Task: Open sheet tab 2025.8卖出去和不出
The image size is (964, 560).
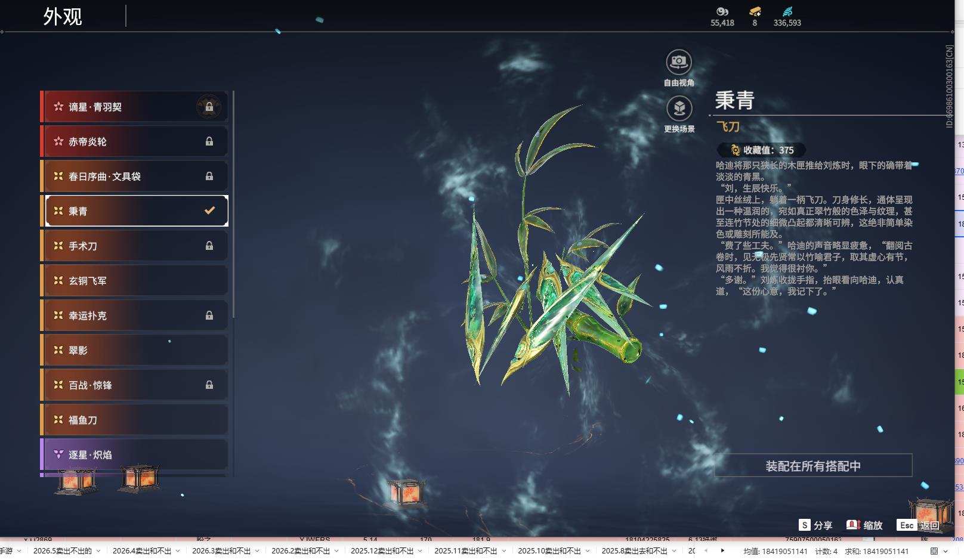Action: 634,551
